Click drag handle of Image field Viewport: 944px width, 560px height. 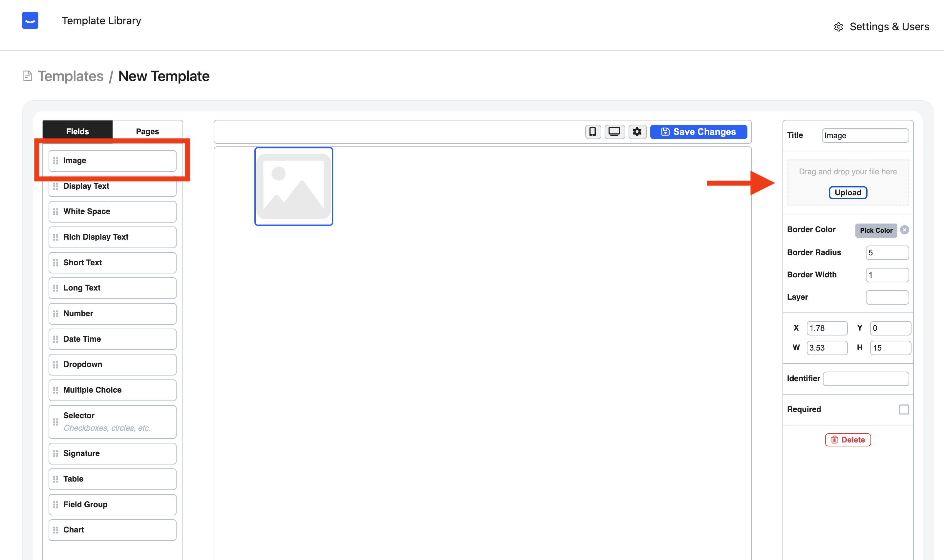pyautogui.click(x=56, y=161)
